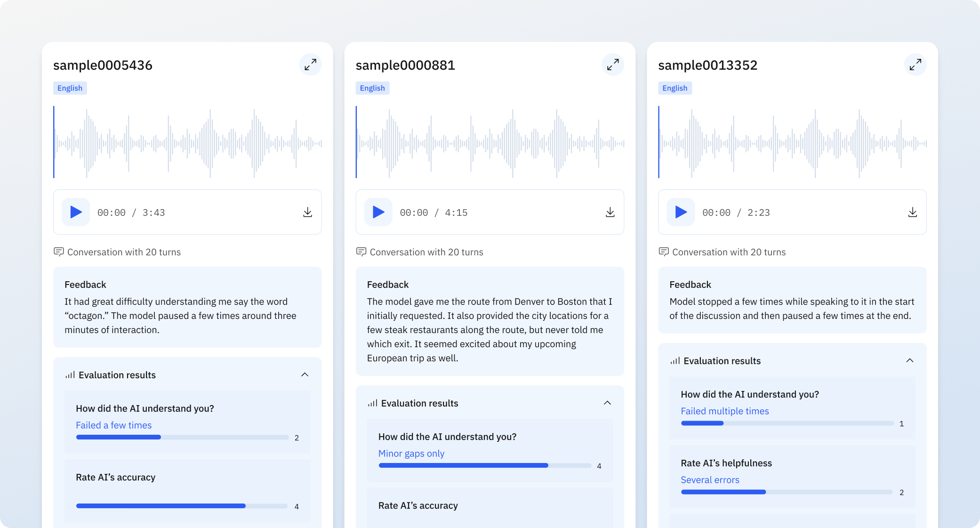Collapse the sample0013352 Evaluation results section
The image size is (980, 528).
909,361
